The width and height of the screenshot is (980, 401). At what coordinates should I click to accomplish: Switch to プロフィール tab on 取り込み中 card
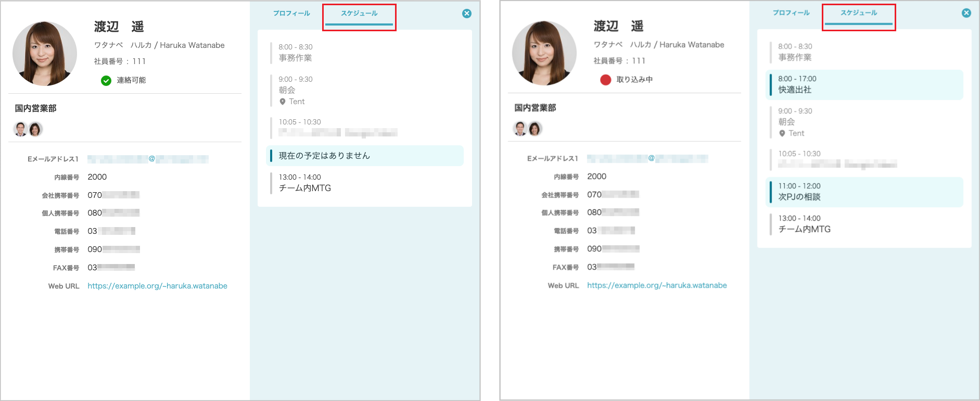[x=791, y=13]
